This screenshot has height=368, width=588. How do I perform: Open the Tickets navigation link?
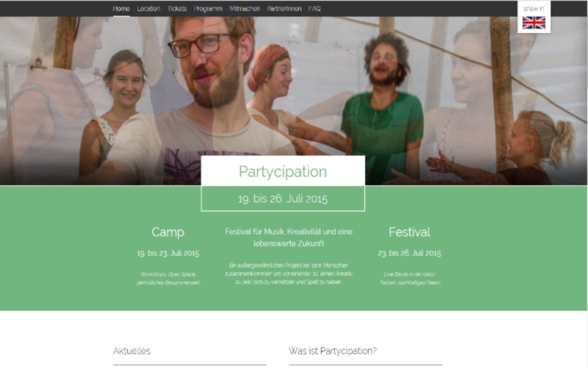177,9
